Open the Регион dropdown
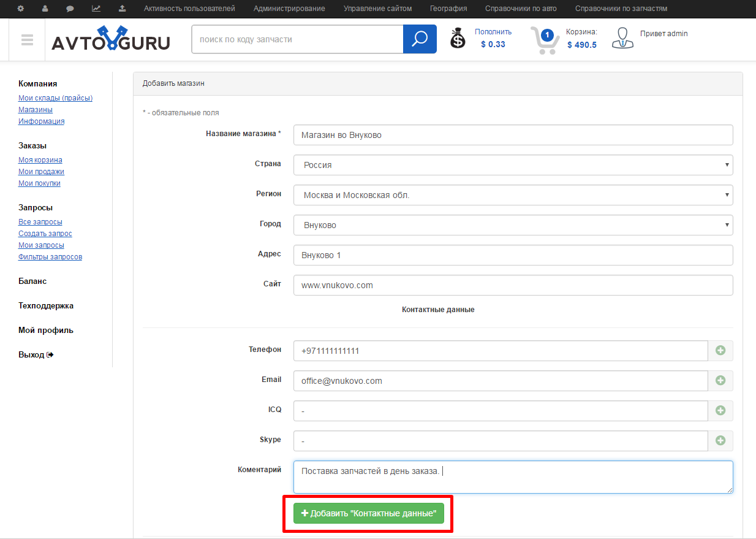The height and width of the screenshot is (539, 756). pyautogui.click(x=513, y=195)
